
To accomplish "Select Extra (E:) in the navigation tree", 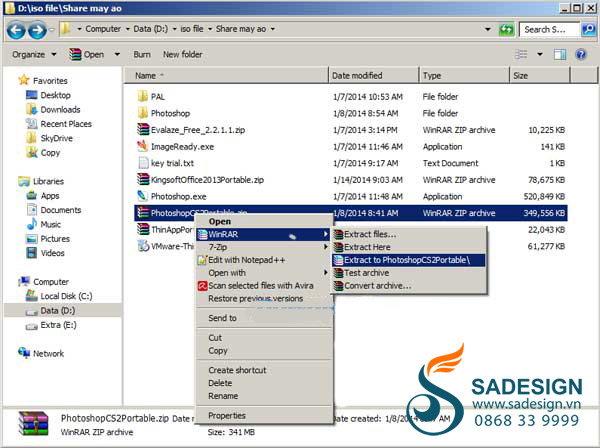I will (x=59, y=325).
